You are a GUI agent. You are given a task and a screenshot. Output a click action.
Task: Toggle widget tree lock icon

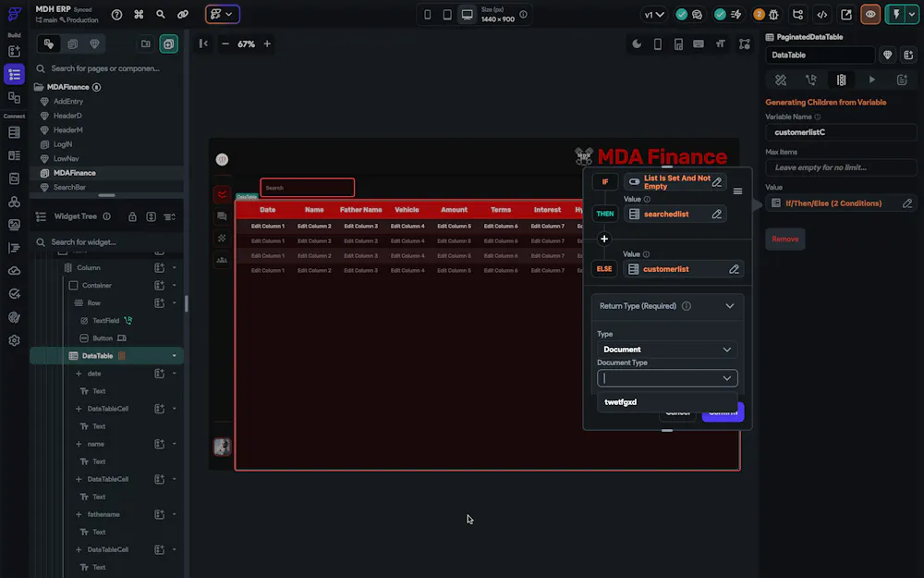point(132,217)
